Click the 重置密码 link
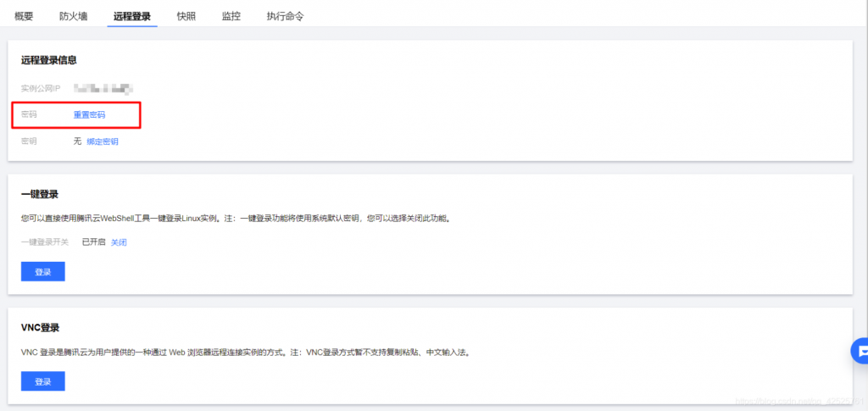This screenshot has width=868, height=411. pos(89,115)
